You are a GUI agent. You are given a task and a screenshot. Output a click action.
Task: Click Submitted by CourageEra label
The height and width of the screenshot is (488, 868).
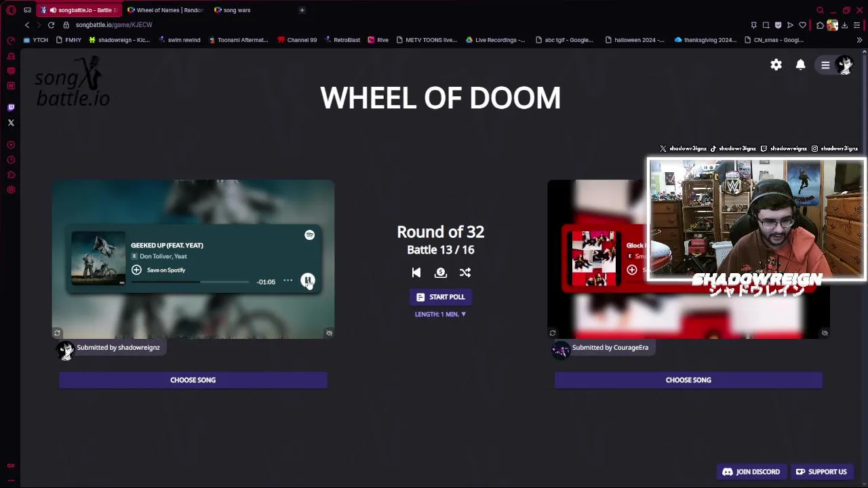610,348
